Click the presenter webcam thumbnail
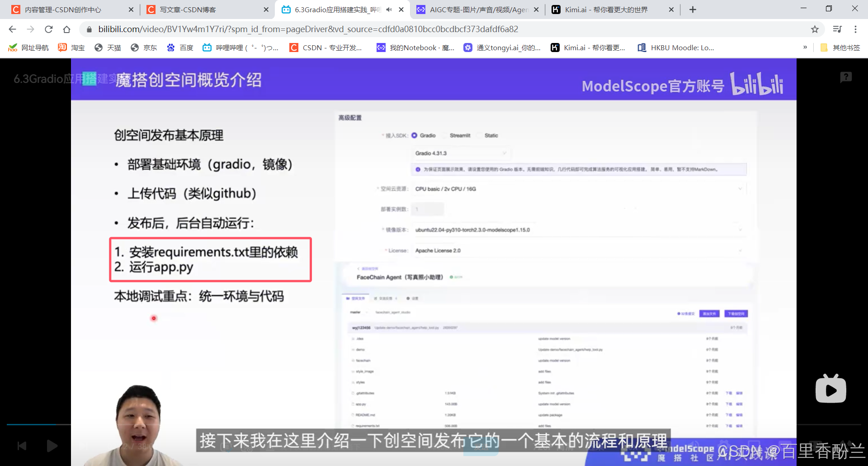This screenshot has width=868, height=466. tap(136, 425)
